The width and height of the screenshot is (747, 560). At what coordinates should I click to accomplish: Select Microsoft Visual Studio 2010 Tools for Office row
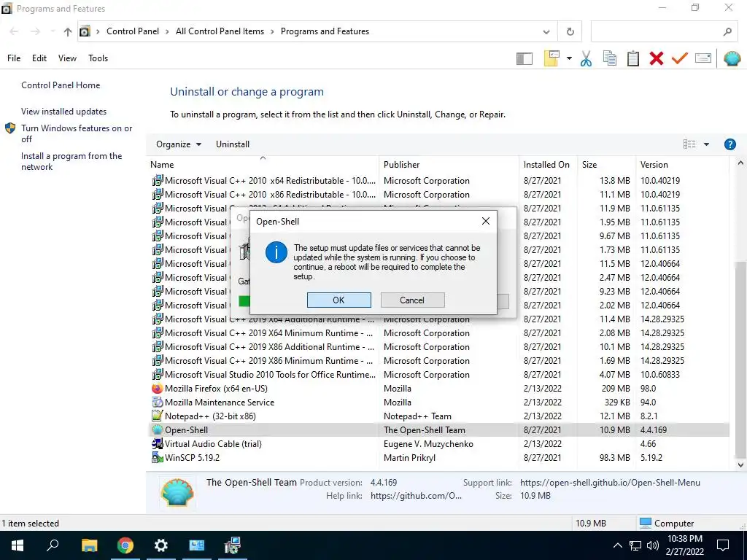(x=438, y=375)
